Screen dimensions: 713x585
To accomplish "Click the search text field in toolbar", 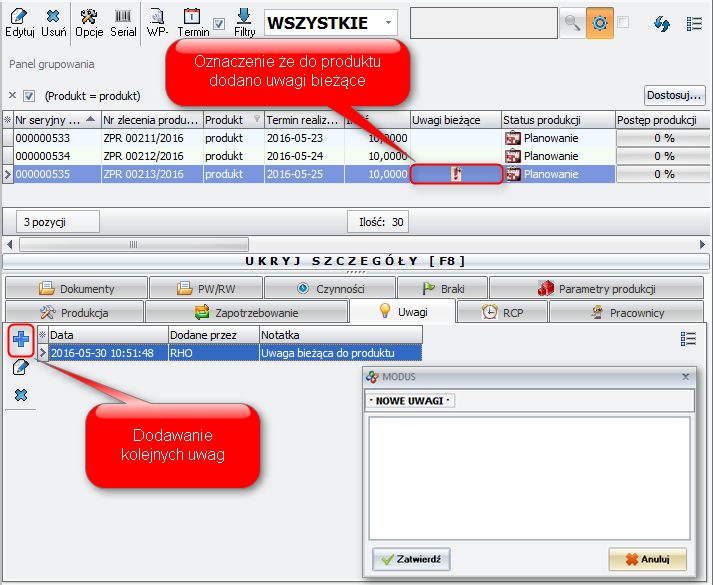I will pos(484,23).
